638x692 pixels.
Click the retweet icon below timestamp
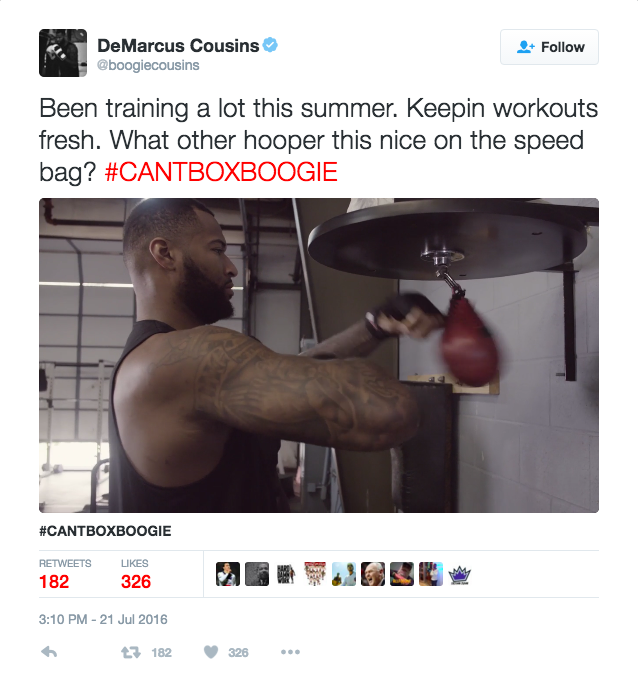click(x=131, y=652)
